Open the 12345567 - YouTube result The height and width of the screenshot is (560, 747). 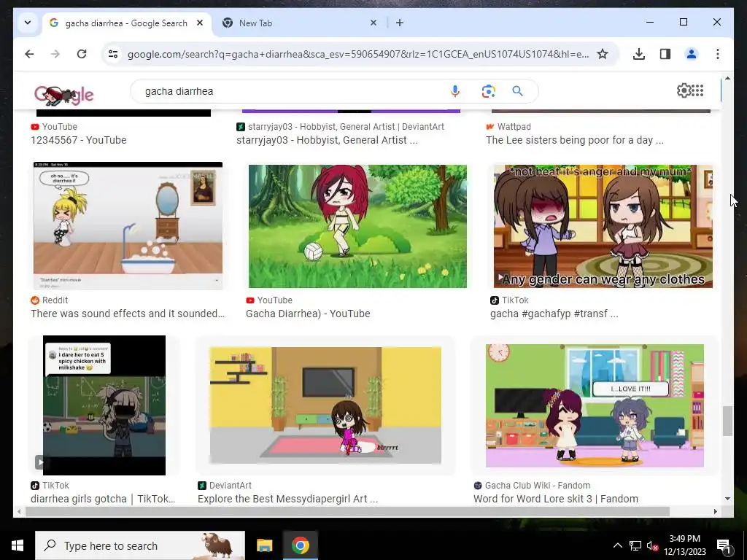pos(79,140)
